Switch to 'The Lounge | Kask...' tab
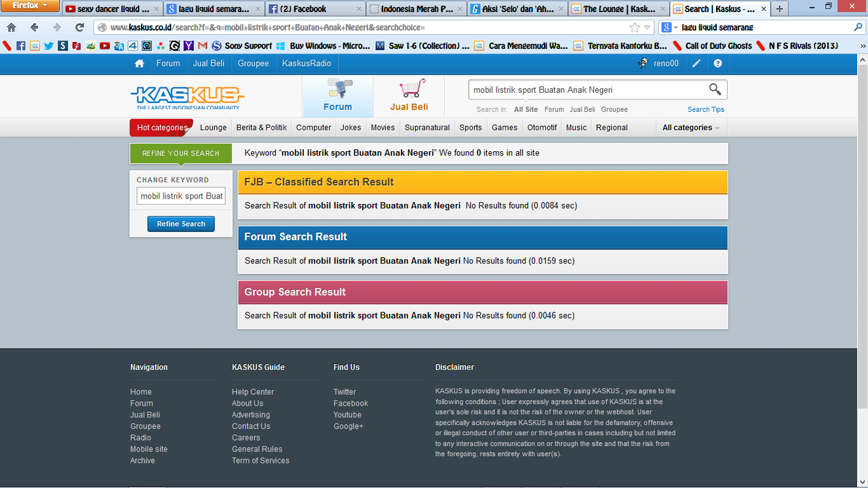Image resolution: width=868 pixels, height=488 pixels. (618, 9)
